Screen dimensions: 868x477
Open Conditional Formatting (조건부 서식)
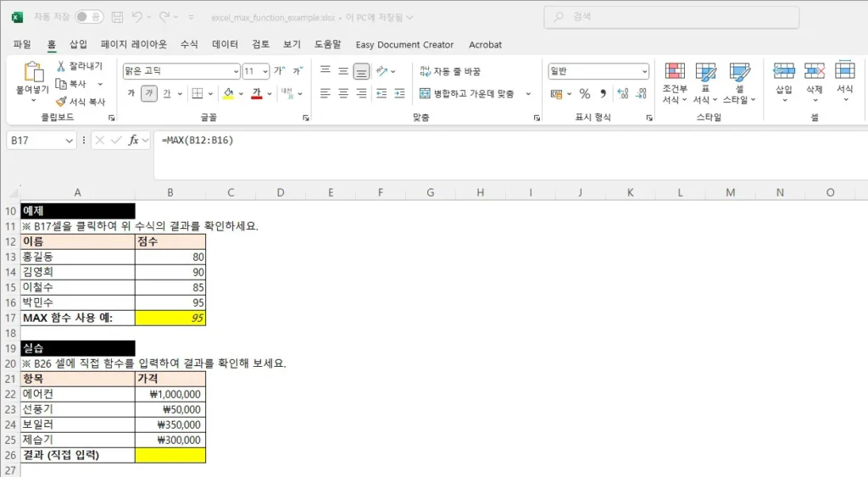click(674, 83)
